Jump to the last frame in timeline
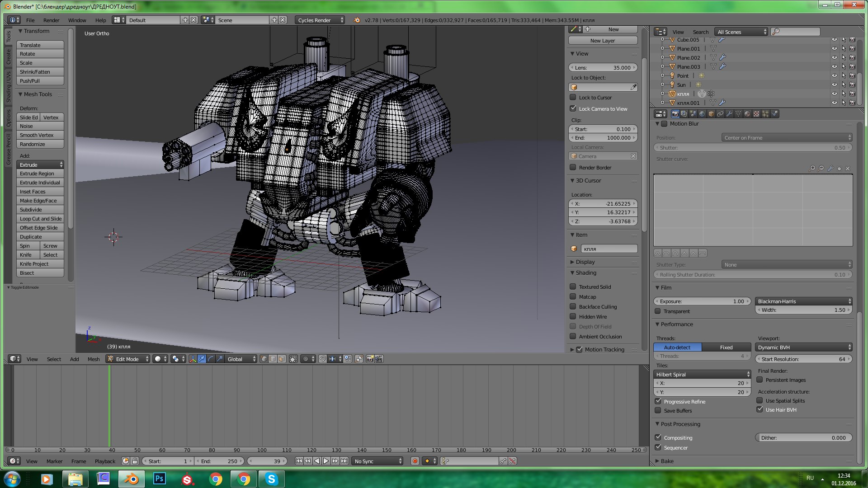The height and width of the screenshot is (488, 868). [344, 461]
